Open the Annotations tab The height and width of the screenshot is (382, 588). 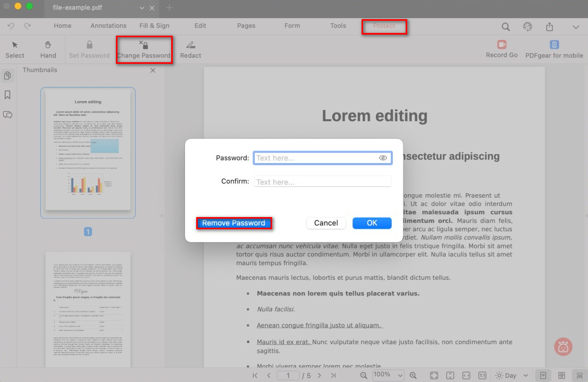point(108,26)
